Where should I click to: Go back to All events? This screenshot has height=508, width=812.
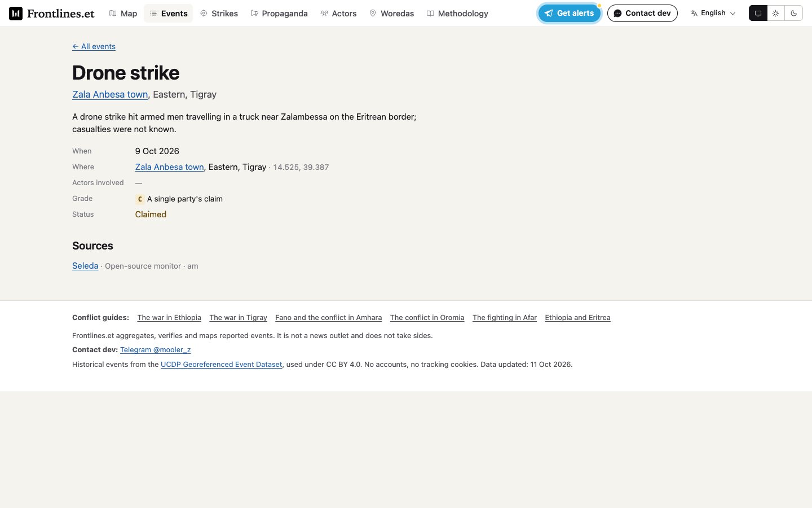click(x=94, y=46)
